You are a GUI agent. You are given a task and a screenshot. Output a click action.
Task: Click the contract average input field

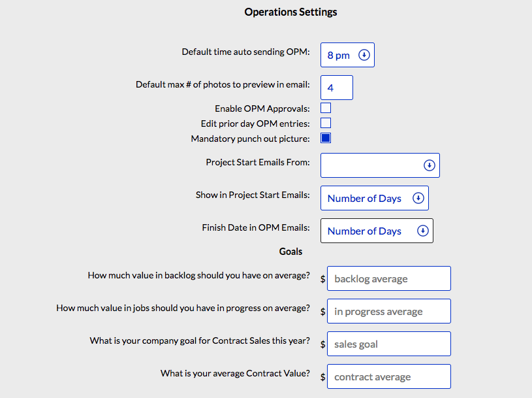389,376
